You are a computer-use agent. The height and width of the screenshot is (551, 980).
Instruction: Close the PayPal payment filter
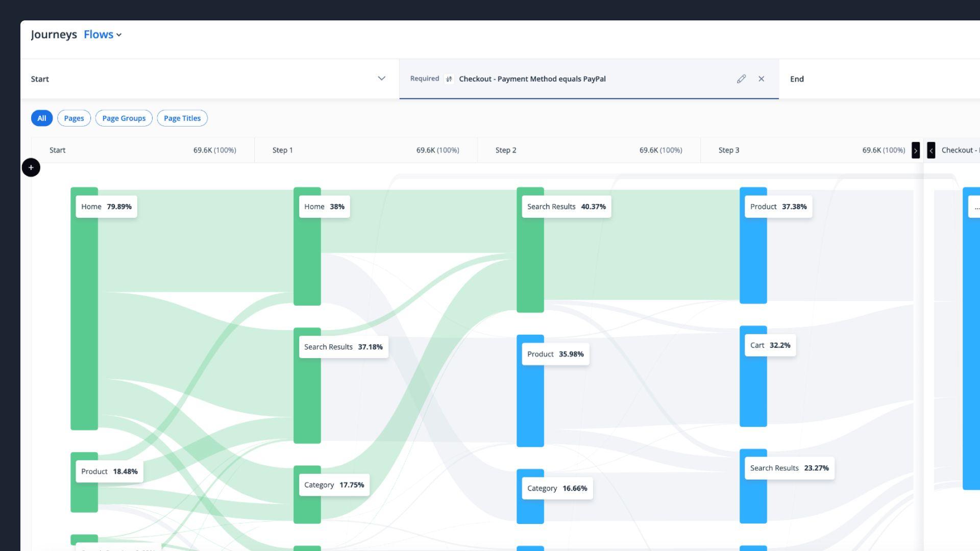761,79
